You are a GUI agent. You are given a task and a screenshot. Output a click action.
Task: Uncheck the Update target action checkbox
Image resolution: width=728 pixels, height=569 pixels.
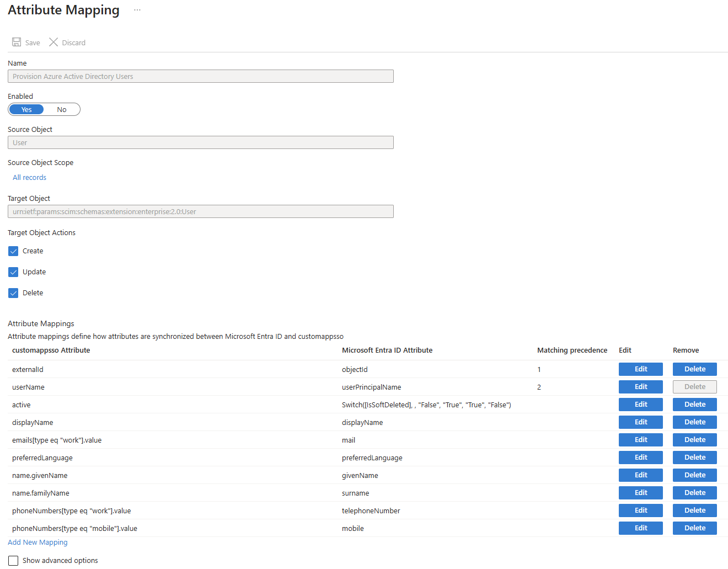(x=13, y=272)
